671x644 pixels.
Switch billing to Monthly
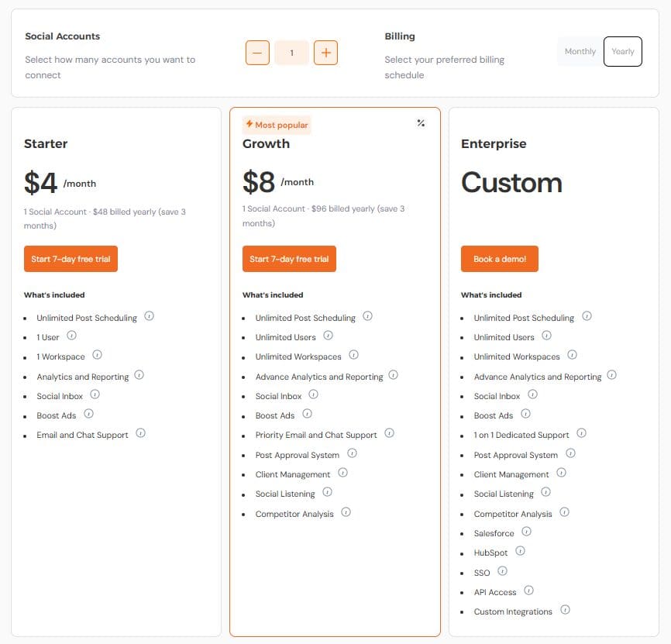[x=580, y=51]
